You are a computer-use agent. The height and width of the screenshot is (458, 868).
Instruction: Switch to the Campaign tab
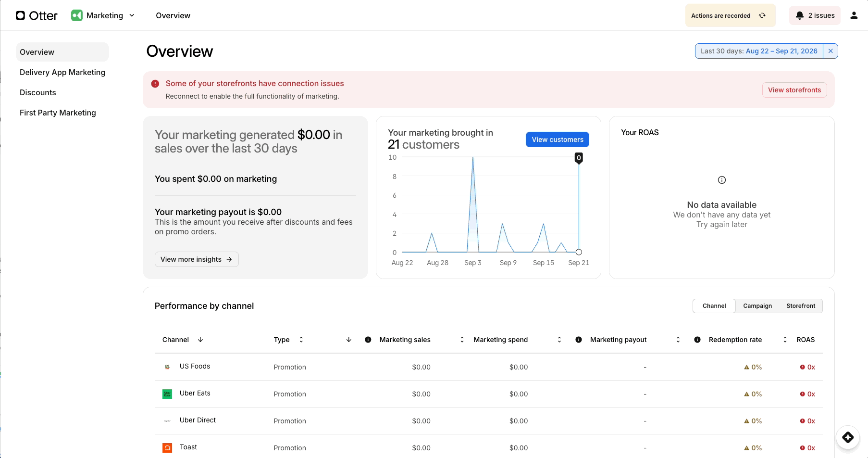(x=757, y=306)
